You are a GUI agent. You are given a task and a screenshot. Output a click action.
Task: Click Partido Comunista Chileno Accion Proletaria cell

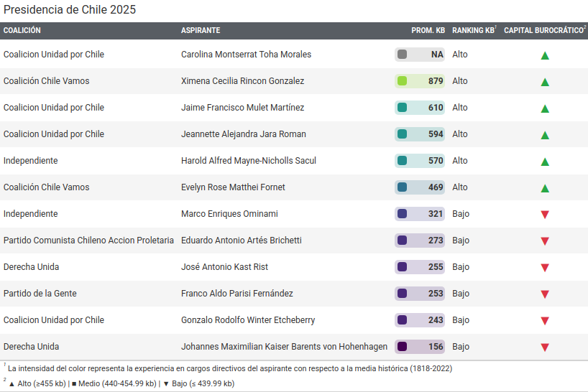[88, 241]
